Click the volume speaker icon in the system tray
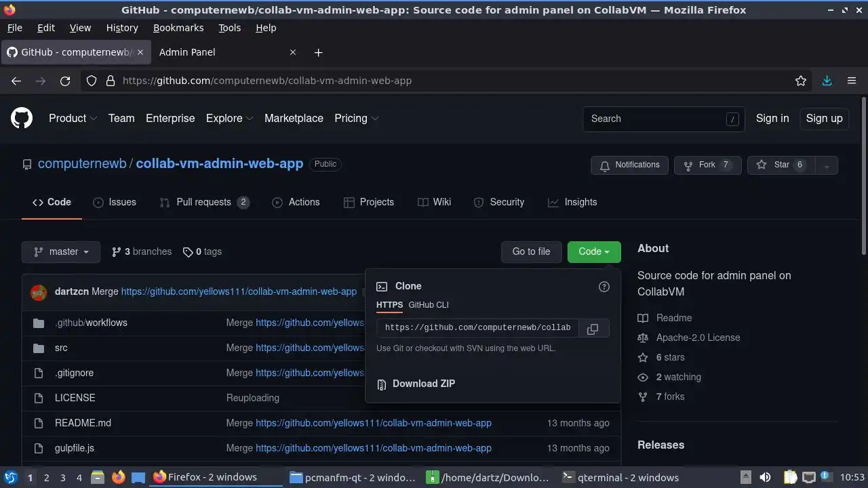 [x=765, y=477]
